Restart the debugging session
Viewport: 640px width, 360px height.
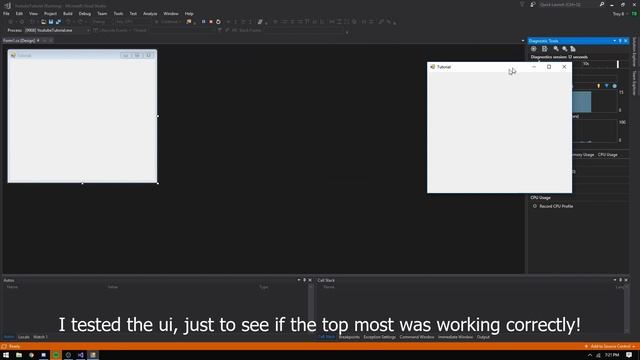point(218,22)
